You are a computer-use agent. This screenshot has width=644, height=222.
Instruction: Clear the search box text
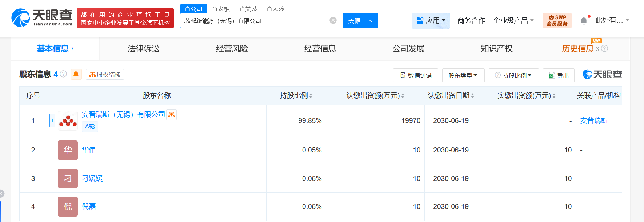[333, 20]
